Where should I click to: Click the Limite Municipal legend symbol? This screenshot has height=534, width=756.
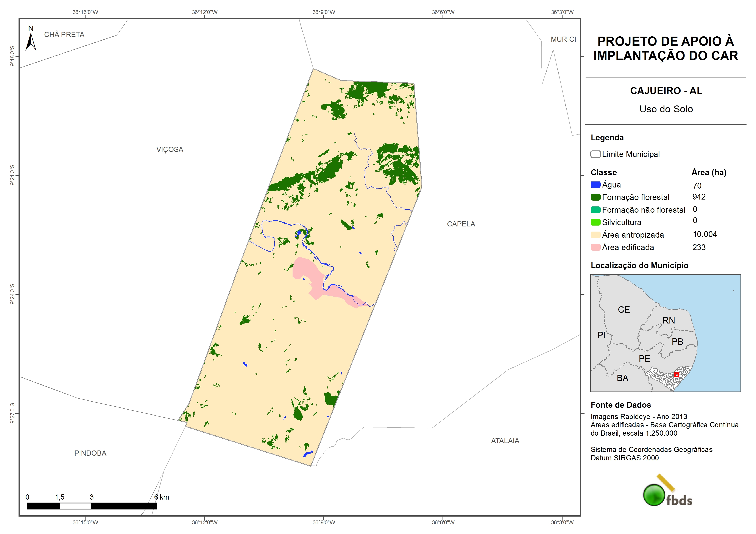point(595,154)
